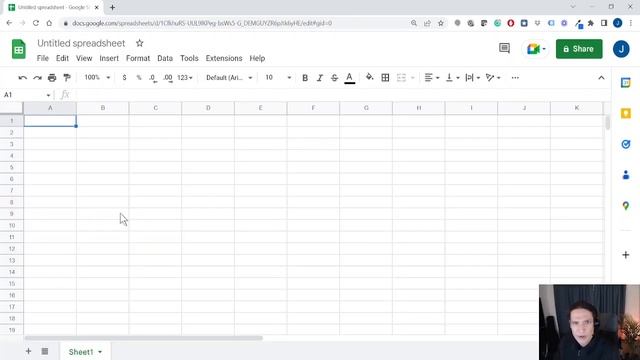Open the Format menu
Viewport: 640px width, 360px height.
(138, 58)
